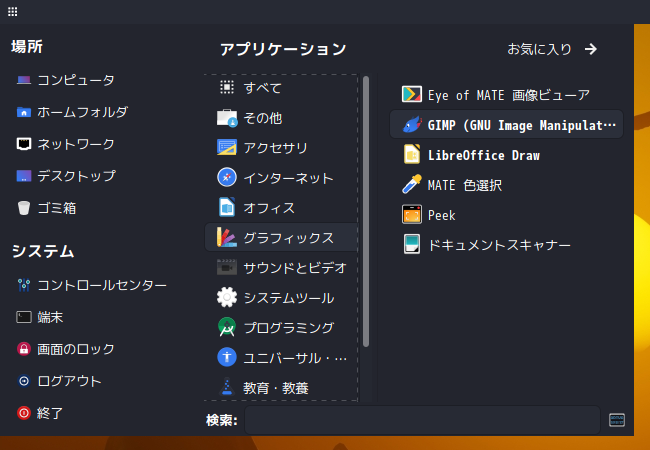Click the category list scrollbar
650x450 pixels.
366,211
